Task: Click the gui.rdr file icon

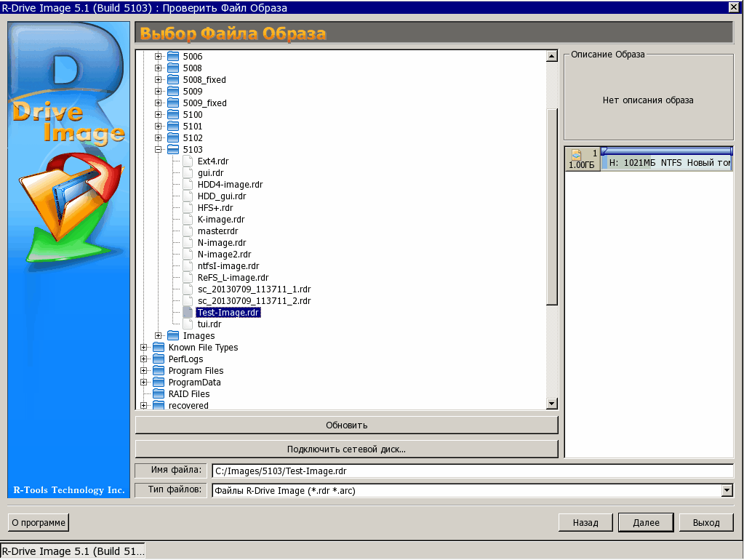Action: (188, 173)
